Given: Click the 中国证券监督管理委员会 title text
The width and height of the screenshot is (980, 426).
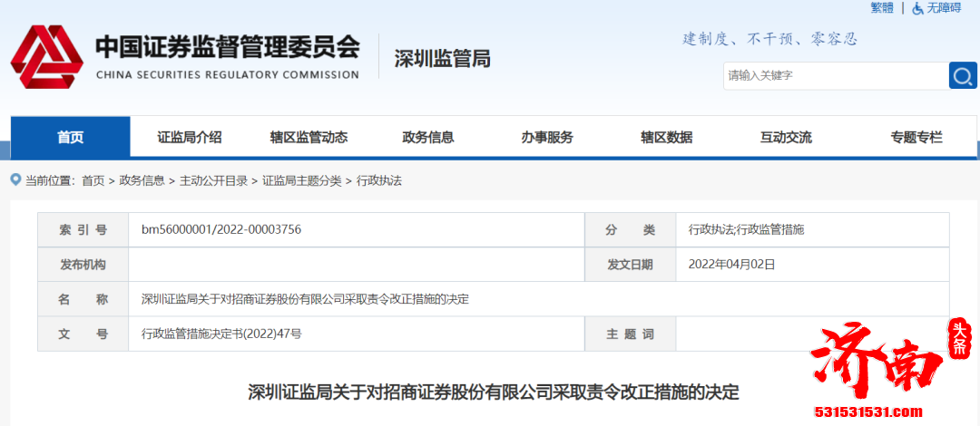Looking at the screenshot, I should [x=228, y=47].
